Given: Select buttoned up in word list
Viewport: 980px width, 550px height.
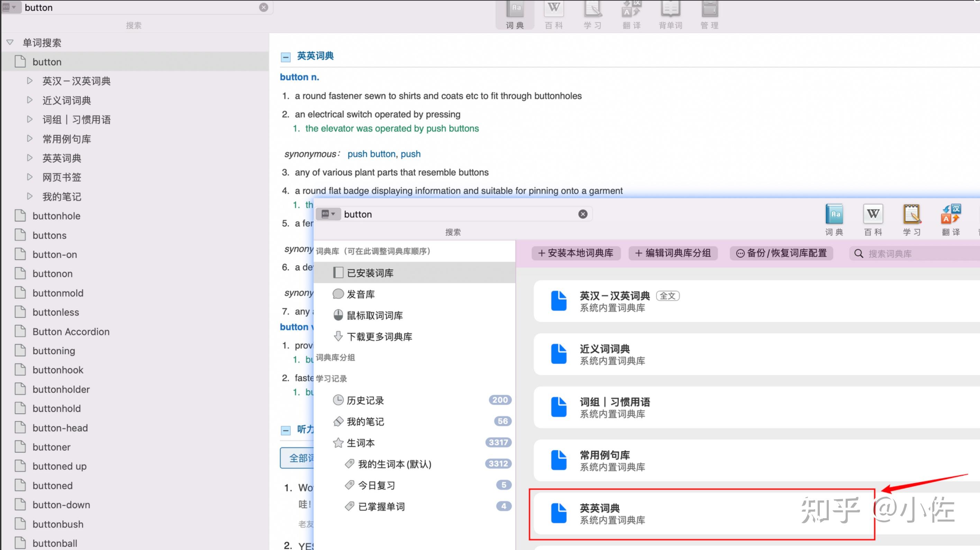Looking at the screenshot, I should (x=135, y=466).
